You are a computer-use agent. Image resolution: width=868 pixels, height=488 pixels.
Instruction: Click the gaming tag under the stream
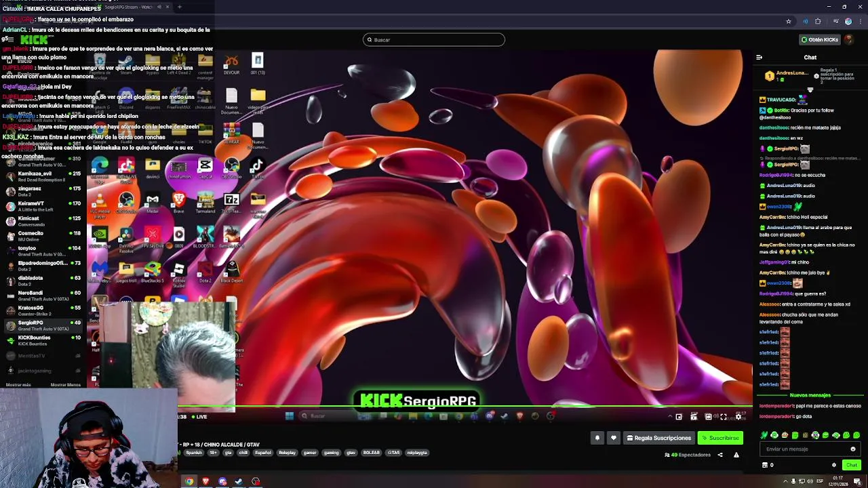pos(331,453)
